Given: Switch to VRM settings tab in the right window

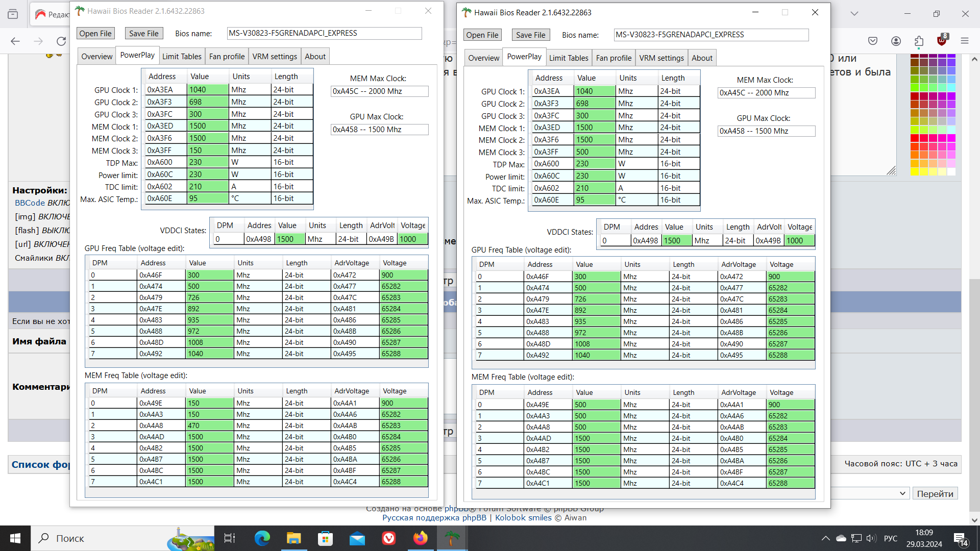Looking at the screenshot, I should pos(661,58).
